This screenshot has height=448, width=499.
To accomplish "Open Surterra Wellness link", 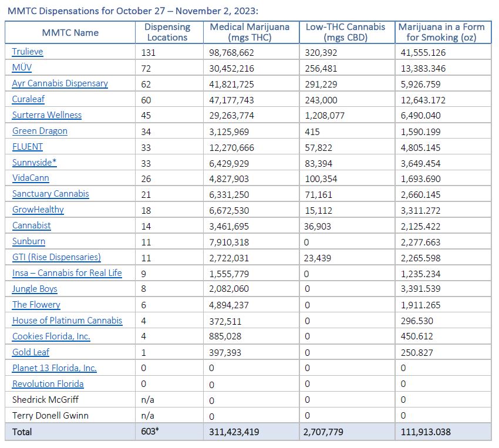I will (47, 115).
